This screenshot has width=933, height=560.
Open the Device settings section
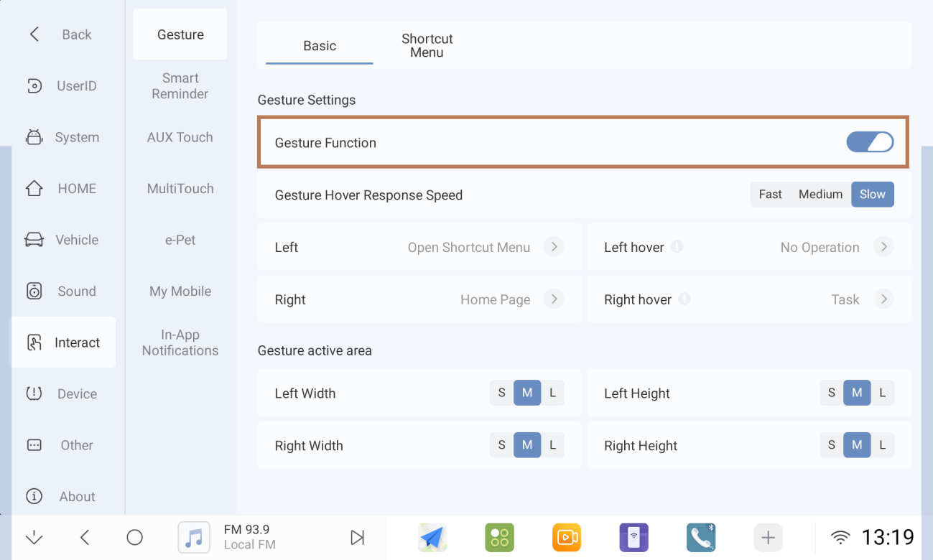coord(63,394)
